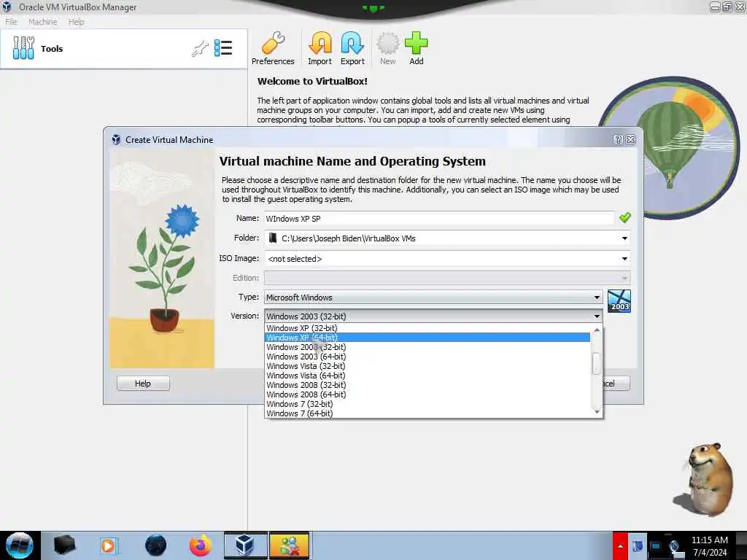747x560 pixels.
Task: Select Windows XP (64-bit) option
Action: (427, 338)
